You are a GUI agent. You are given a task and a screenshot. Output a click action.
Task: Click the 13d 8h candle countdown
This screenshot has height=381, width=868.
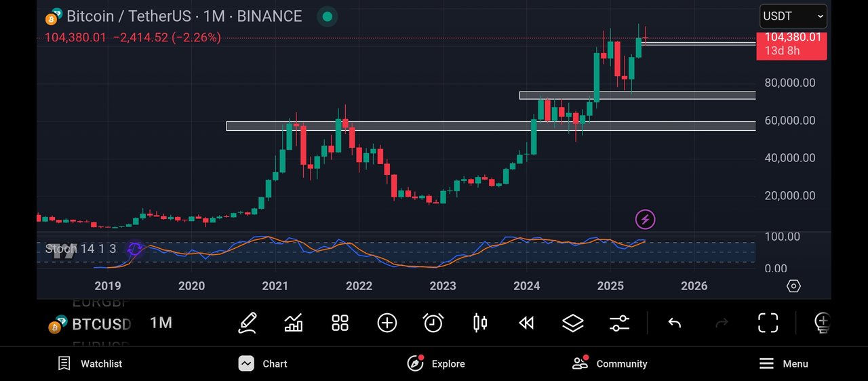[783, 51]
